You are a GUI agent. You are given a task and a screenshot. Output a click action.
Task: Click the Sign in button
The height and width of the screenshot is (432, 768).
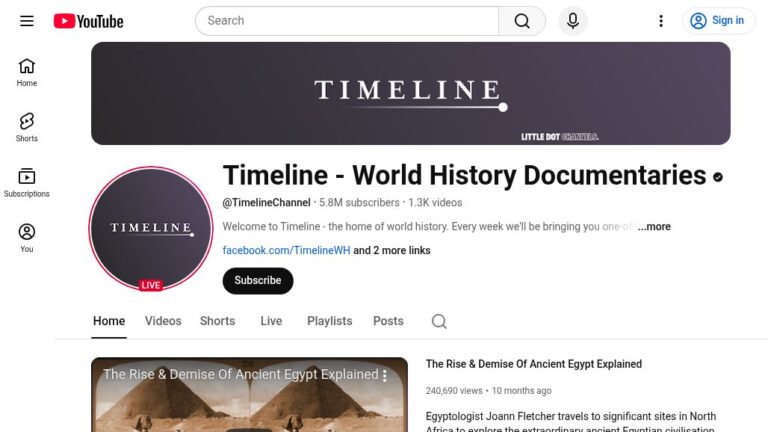coord(718,21)
